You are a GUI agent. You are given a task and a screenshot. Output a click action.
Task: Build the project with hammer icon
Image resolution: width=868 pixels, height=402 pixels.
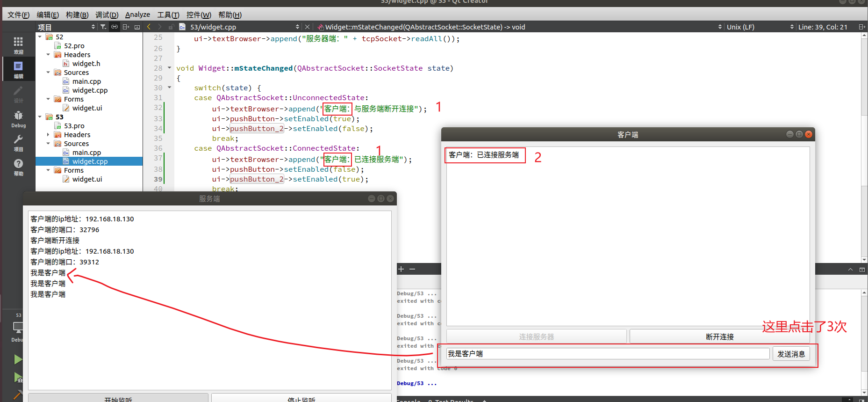click(18, 395)
